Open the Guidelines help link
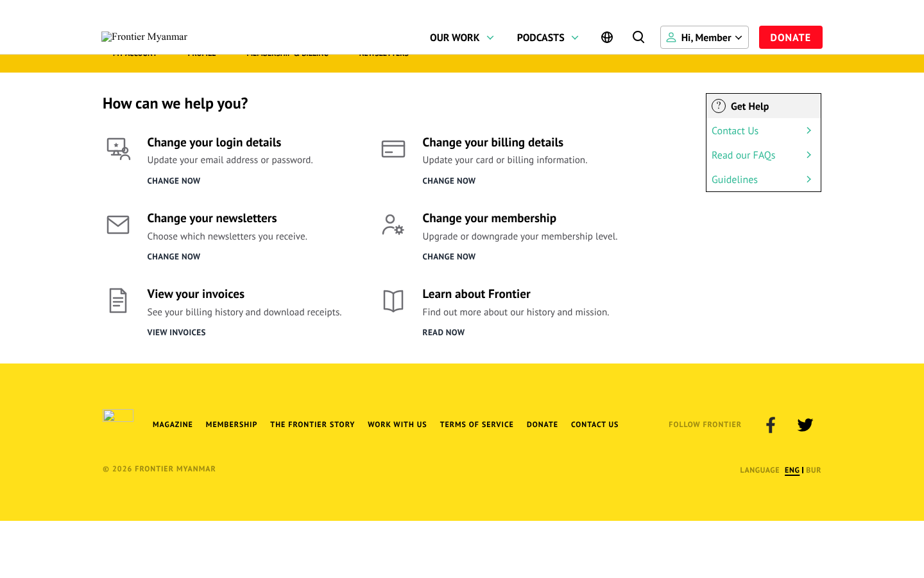This screenshot has height=578, width=924. (x=735, y=179)
